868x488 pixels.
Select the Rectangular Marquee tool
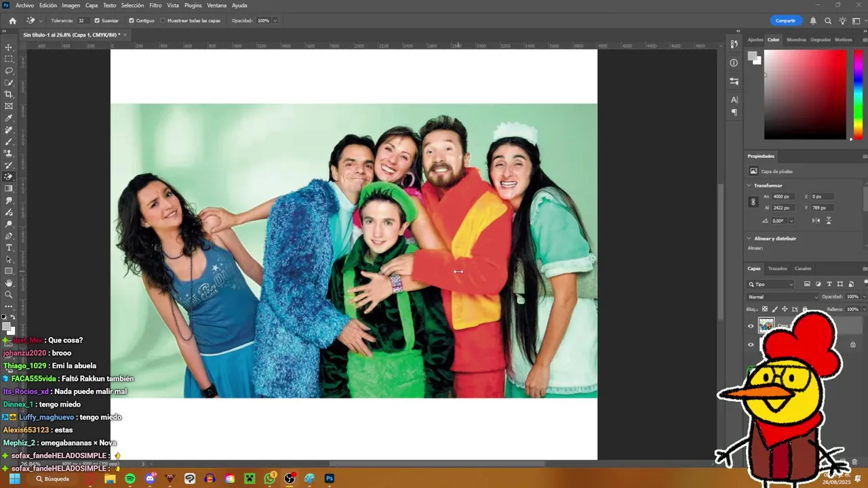[x=9, y=59]
